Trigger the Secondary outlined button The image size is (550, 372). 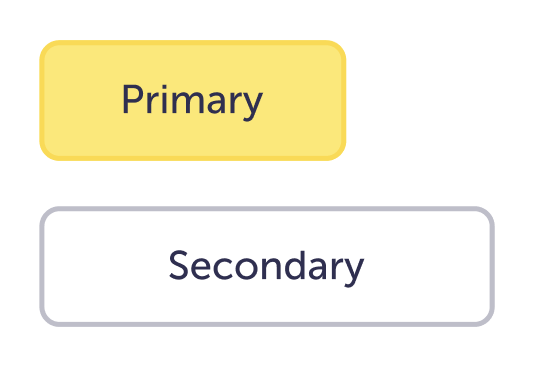coord(267,266)
